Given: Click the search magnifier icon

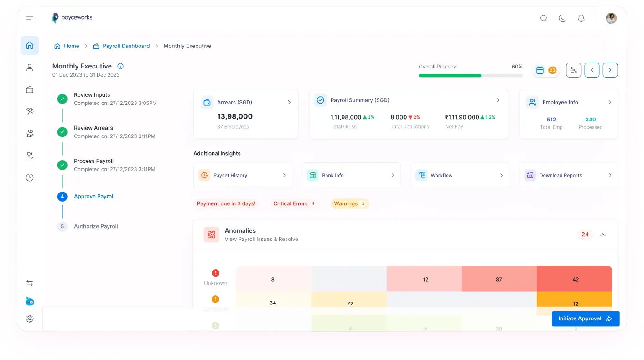Looking at the screenshot, I should click(544, 18).
